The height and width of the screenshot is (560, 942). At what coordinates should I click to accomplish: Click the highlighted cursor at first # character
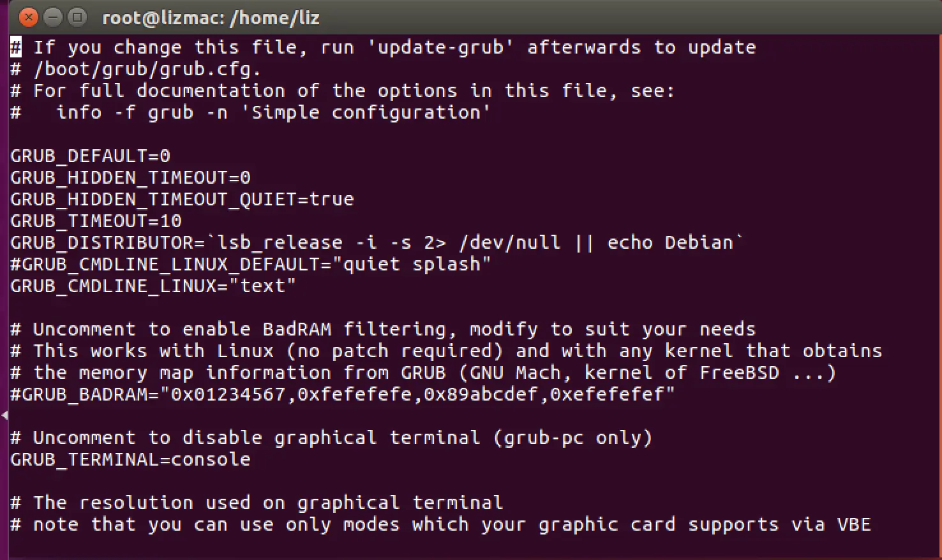click(x=16, y=47)
